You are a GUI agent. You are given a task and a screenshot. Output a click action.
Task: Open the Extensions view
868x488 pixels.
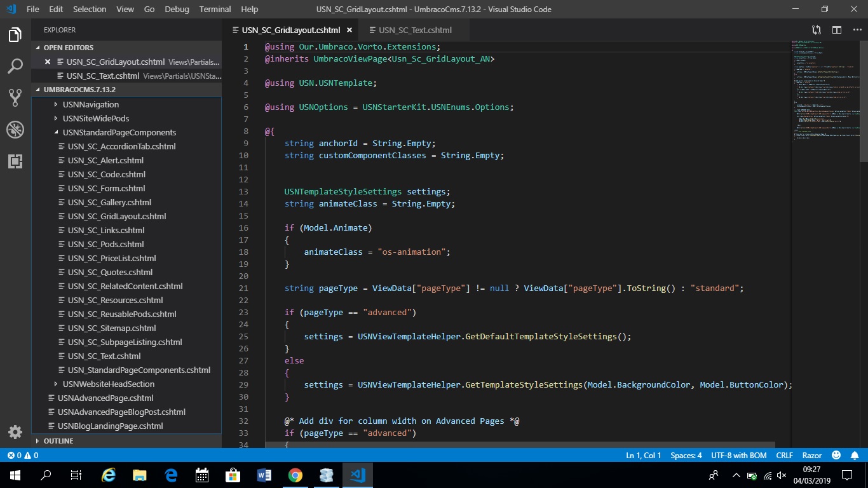pyautogui.click(x=15, y=161)
